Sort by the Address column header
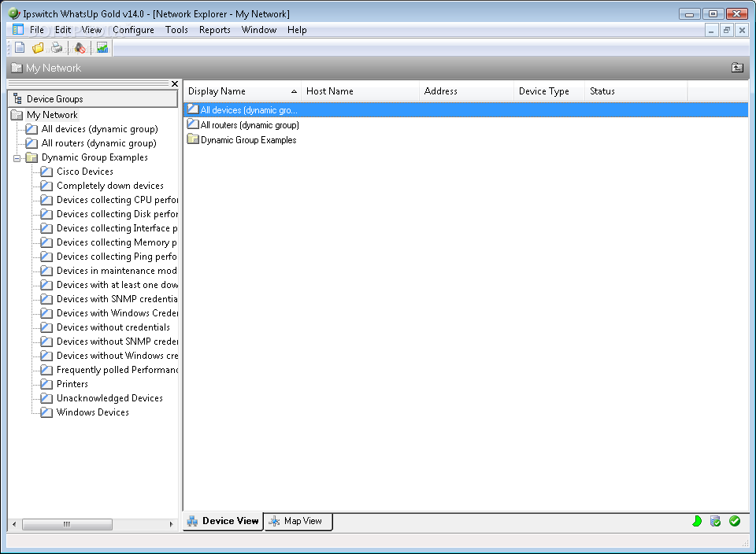The width and height of the screenshot is (756, 554). tap(466, 91)
